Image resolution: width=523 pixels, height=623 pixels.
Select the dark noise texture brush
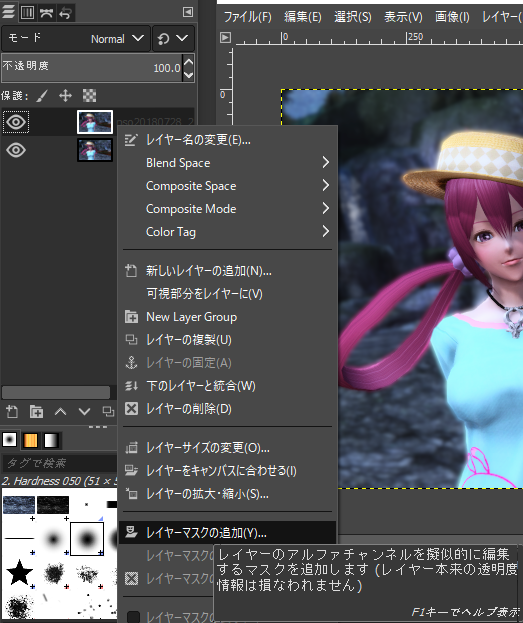click(53, 505)
